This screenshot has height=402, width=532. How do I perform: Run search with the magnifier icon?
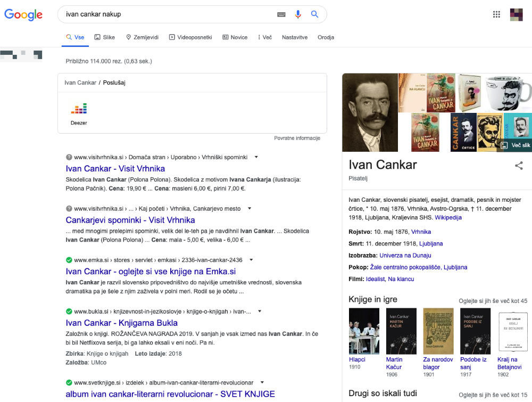314,14
